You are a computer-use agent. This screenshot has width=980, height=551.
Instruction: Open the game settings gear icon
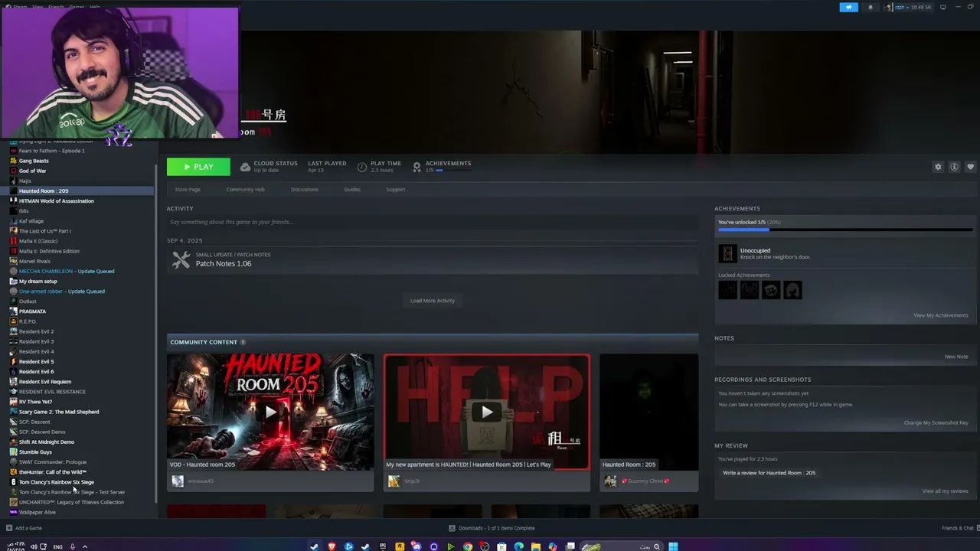pos(938,167)
